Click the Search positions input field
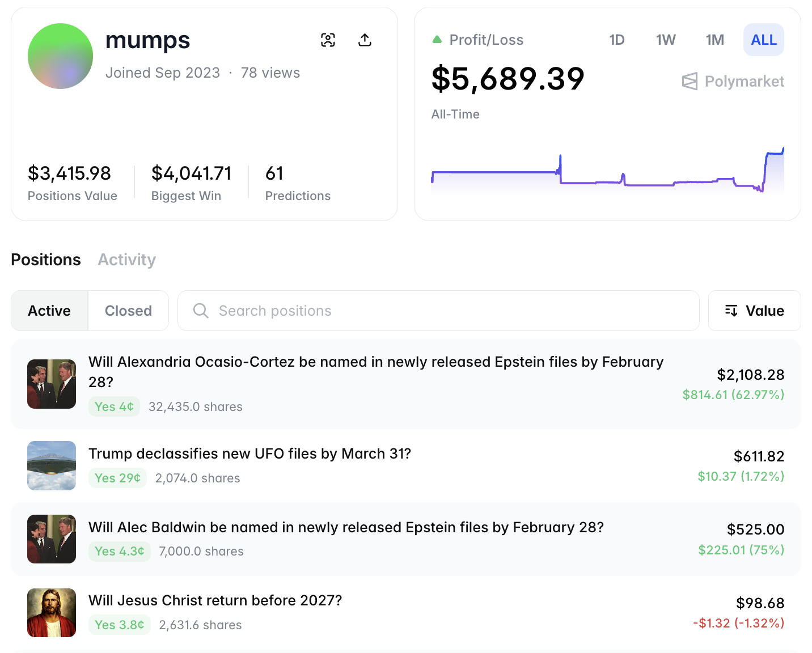Viewport: 812px width, 653px height. point(397,311)
